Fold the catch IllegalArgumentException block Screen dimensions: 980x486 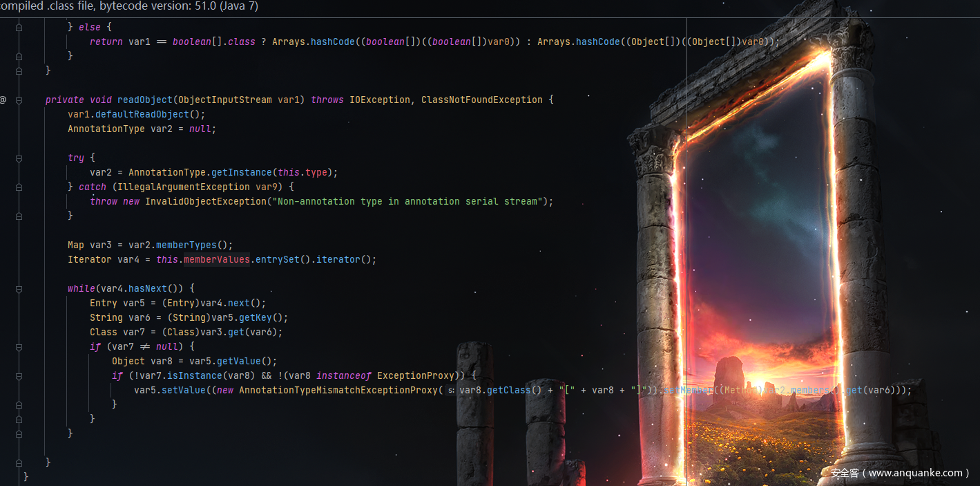(x=19, y=187)
